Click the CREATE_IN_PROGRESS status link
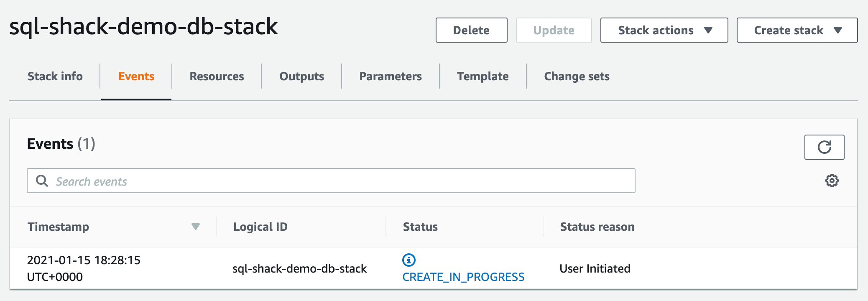The width and height of the screenshot is (868, 301). [x=463, y=277]
